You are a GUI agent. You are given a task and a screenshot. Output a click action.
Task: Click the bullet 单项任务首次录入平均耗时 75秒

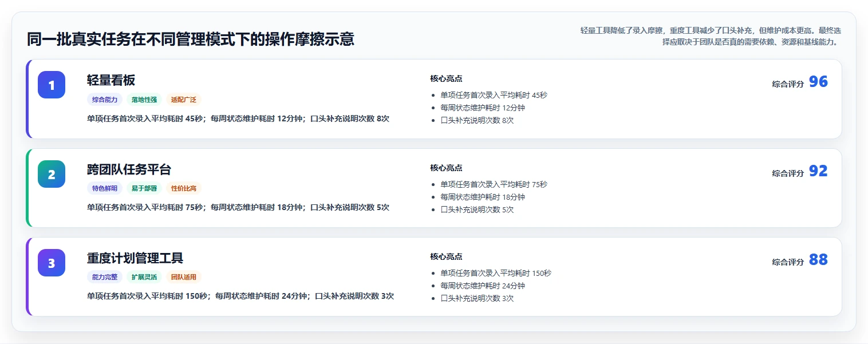(494, 184)
